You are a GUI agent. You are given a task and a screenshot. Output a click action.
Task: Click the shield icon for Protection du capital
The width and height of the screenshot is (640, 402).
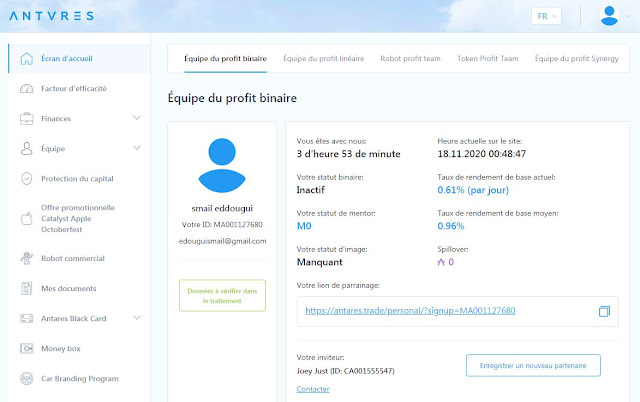(27, 179)
